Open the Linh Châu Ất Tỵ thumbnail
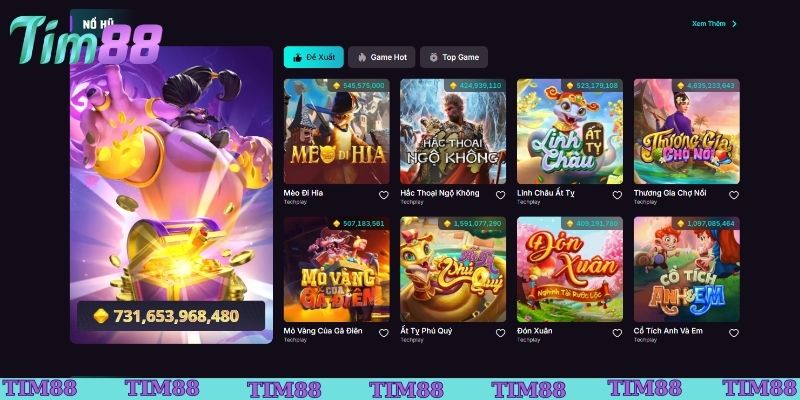The width and height of the screenshot is (800, 400). [x=570, y=131]
